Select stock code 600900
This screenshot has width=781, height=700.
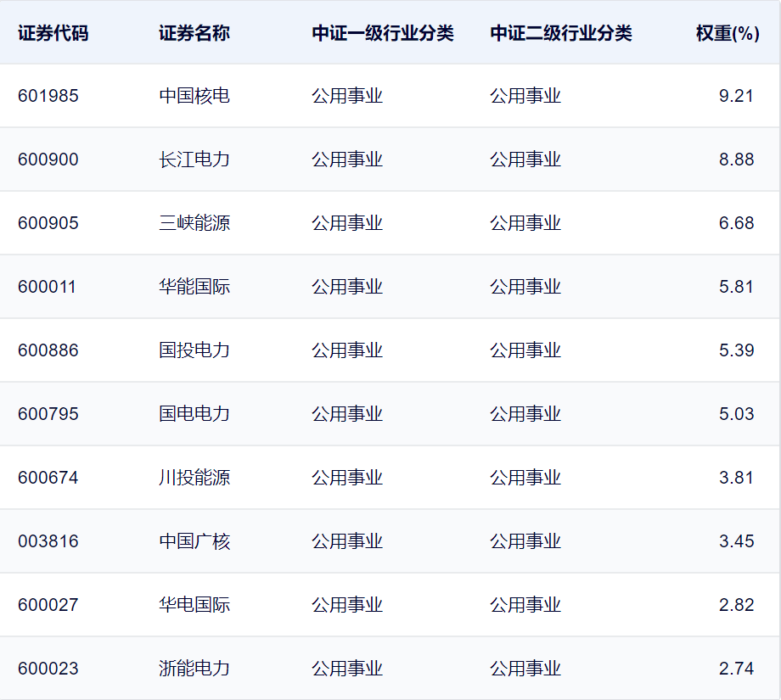pos(48,160)
